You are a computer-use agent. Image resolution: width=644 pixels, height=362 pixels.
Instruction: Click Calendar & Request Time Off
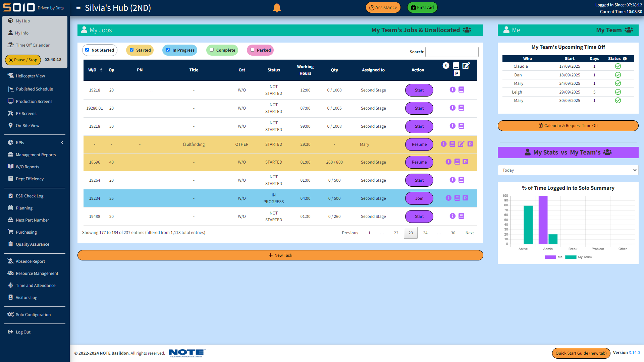pos(568,125)
